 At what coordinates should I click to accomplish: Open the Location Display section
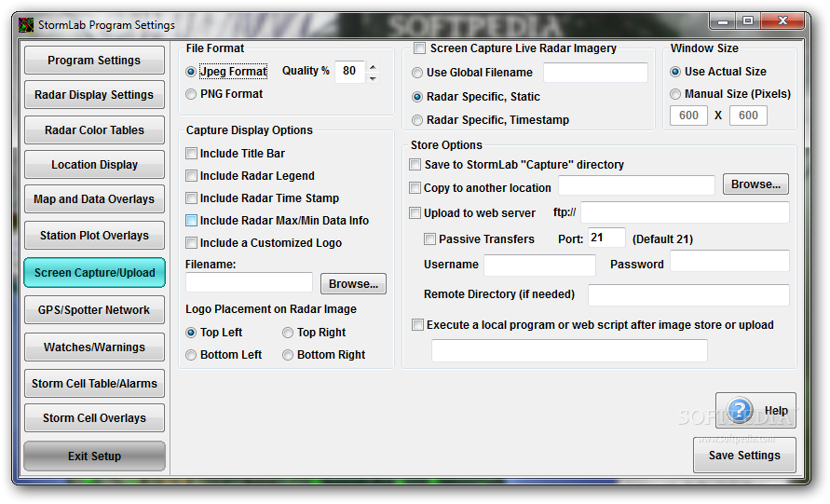pyautogui.click(x=94, y=165)
